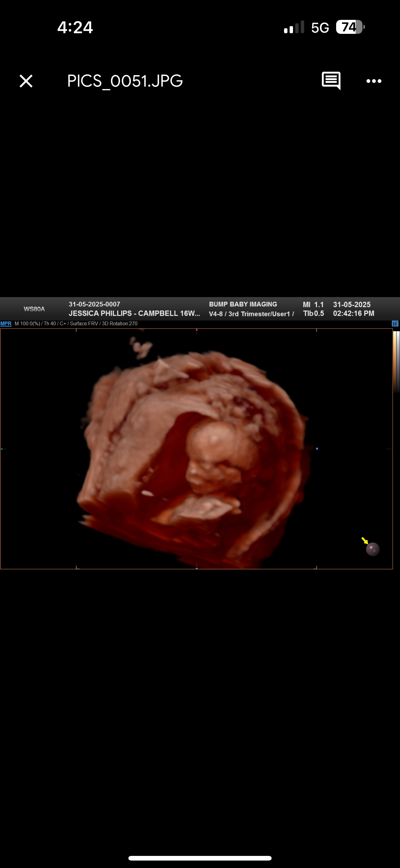Click the 02:42:16 PM timestamp
Viewport: 400px width, 868px height.
[353, 313]
